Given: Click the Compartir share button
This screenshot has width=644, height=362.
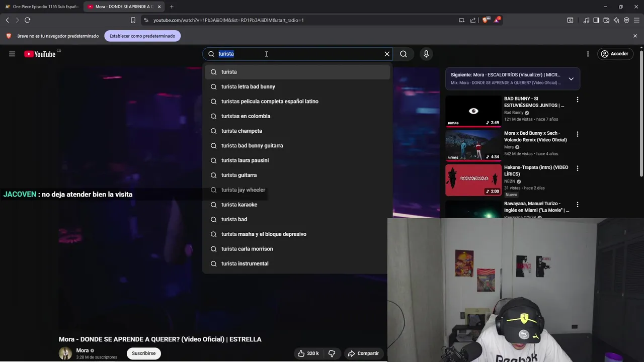Looking at the screenshot, I should pyautogui.click(x=363, y=353).
